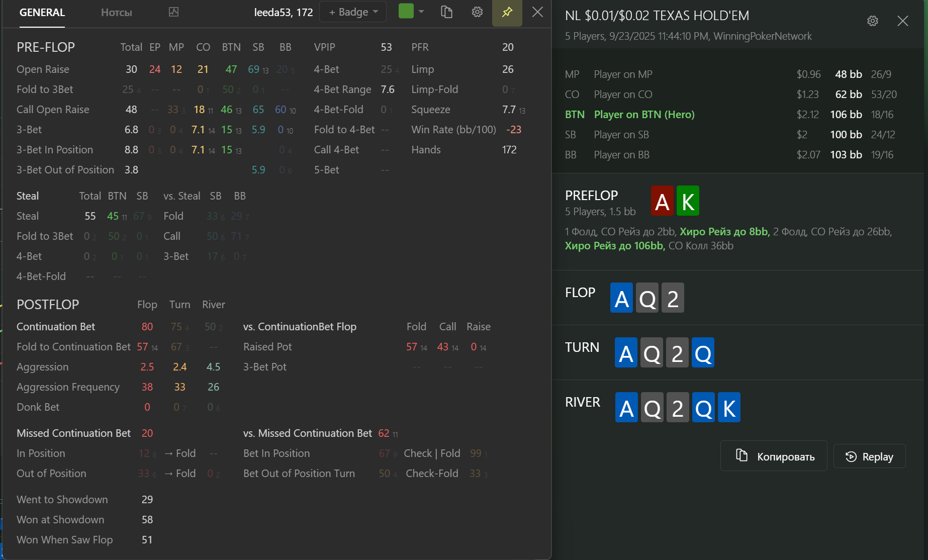Click the Went to Showdown value 29

click(147, 500)
